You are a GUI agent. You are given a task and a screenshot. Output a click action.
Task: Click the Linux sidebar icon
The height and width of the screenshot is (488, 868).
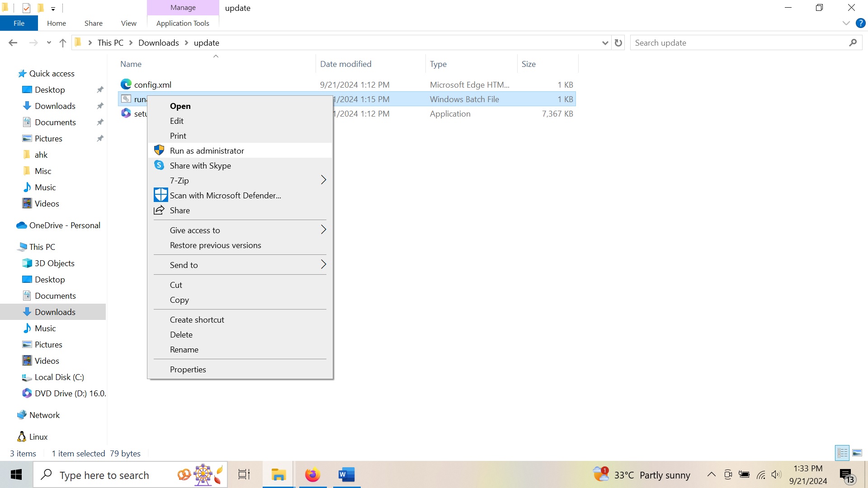(x=22, y=436)
